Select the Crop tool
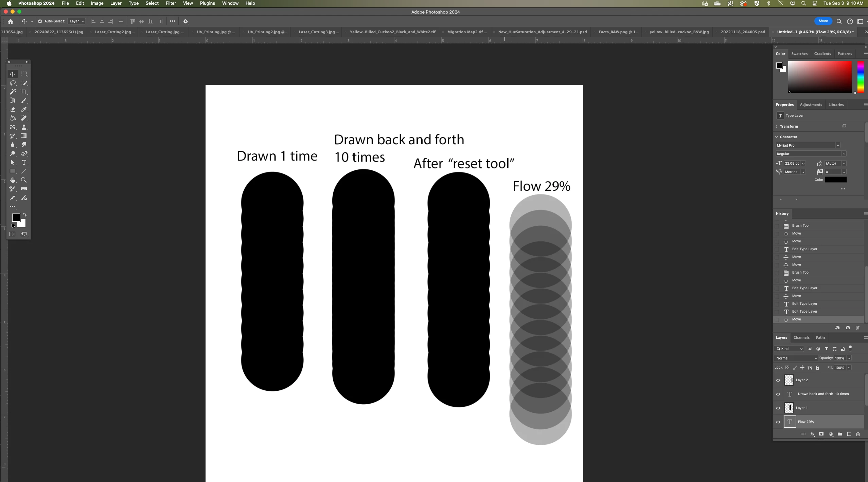The height and width of the screenshot is (482, 868). 24,92
